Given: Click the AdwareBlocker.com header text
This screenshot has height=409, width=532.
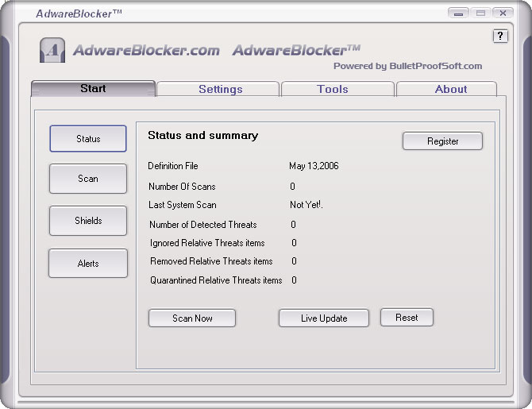Looking at the screenshot, I should 146,50.
